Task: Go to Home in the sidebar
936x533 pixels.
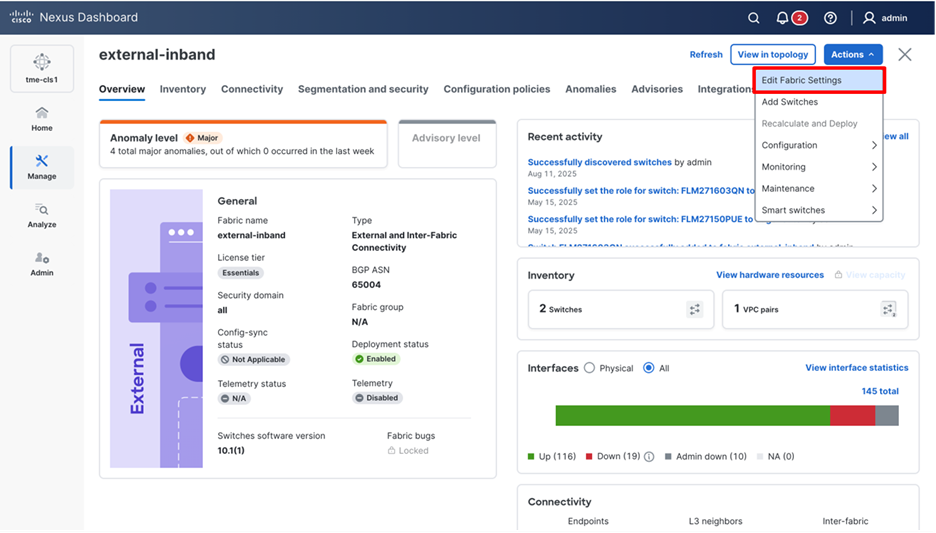Action: coord(42,119)
